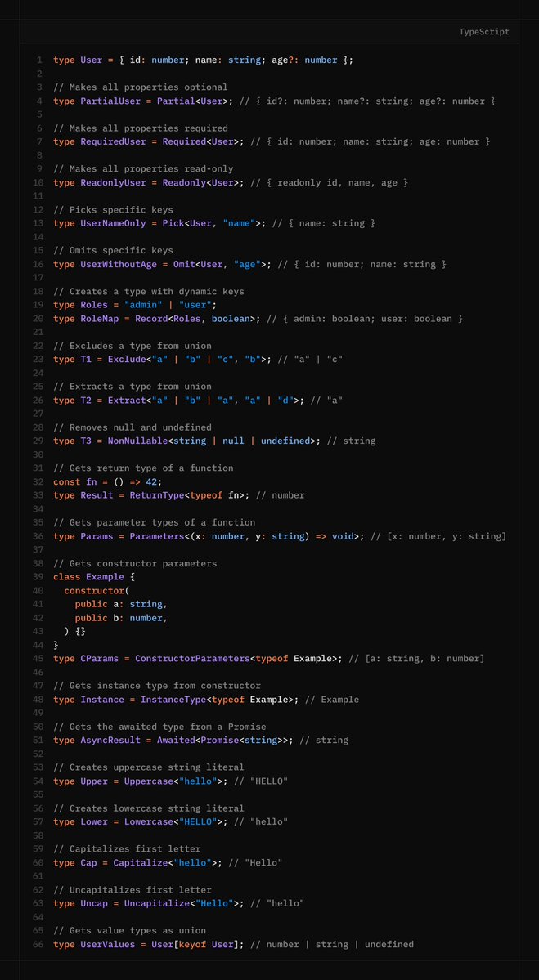
Task: Click comment 'Picks specific keys'
Action: tap(113, 210)
